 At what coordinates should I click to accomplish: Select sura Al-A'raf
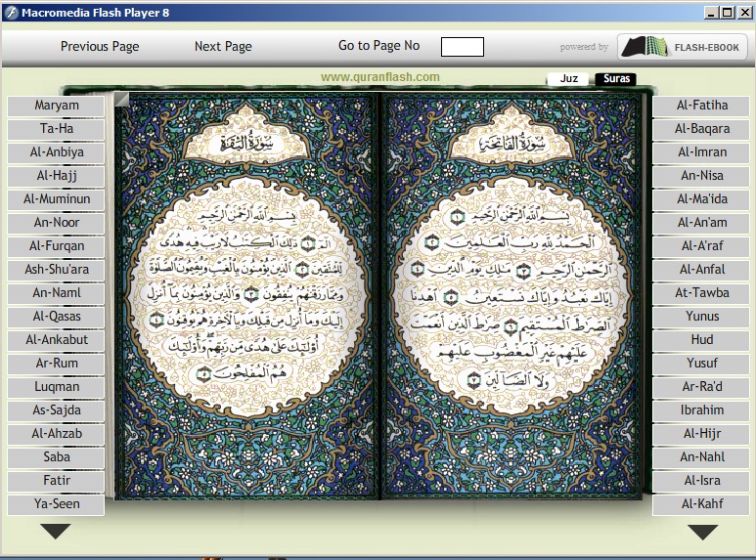701,246
